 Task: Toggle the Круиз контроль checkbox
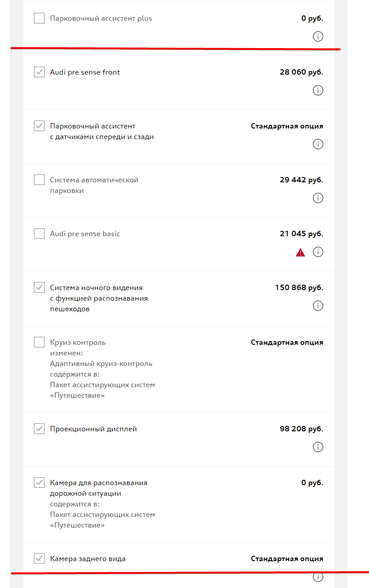(x=39, y=343)
